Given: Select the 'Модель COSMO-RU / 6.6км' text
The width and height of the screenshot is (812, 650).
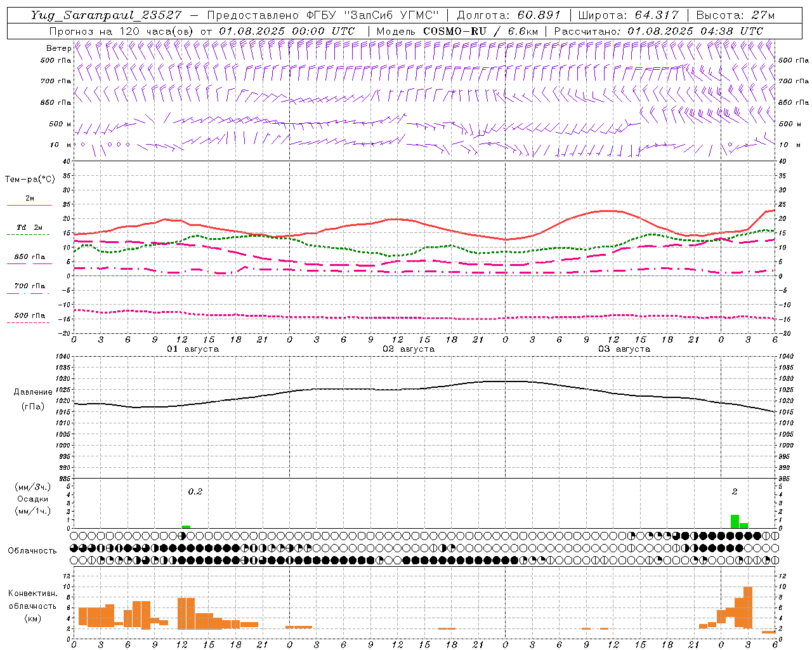Looking at the screenshot, I should [x=457, y=31].
